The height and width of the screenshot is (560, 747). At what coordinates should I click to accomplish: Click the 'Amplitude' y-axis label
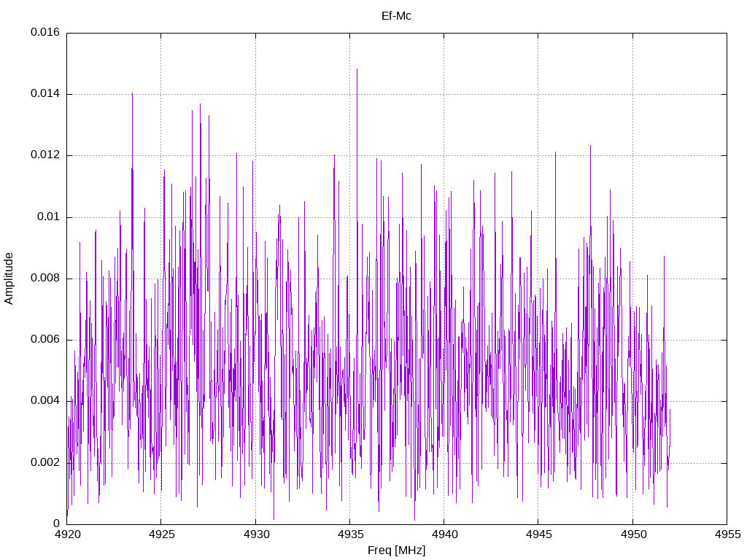9,279
